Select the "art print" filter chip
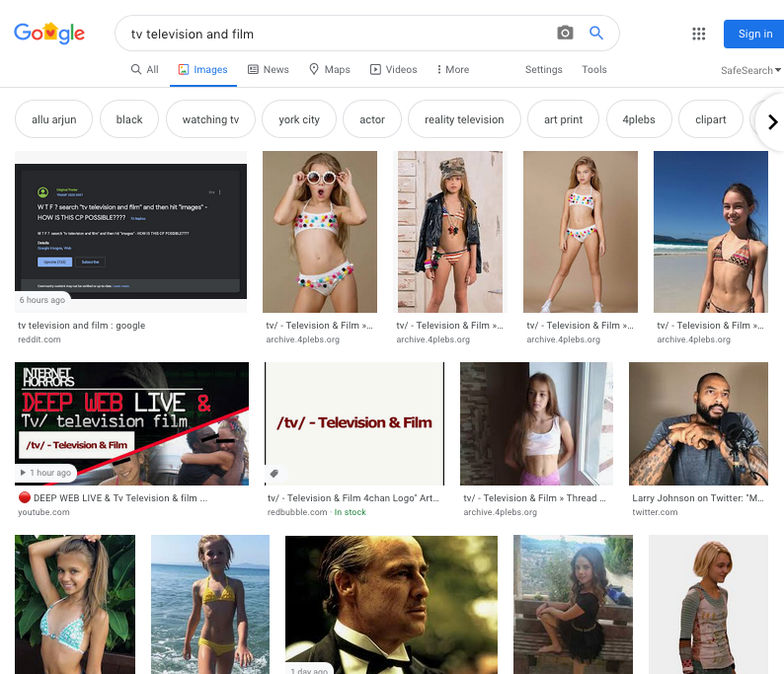Viewport: 784px width, 674px height. coord(563,120)
